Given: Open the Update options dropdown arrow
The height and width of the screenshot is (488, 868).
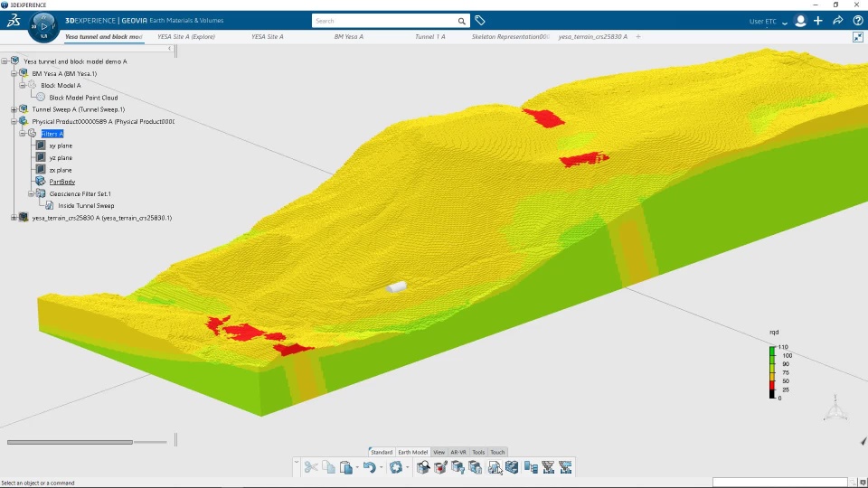Looking at the screenshot, I should (x=408, y=468).
